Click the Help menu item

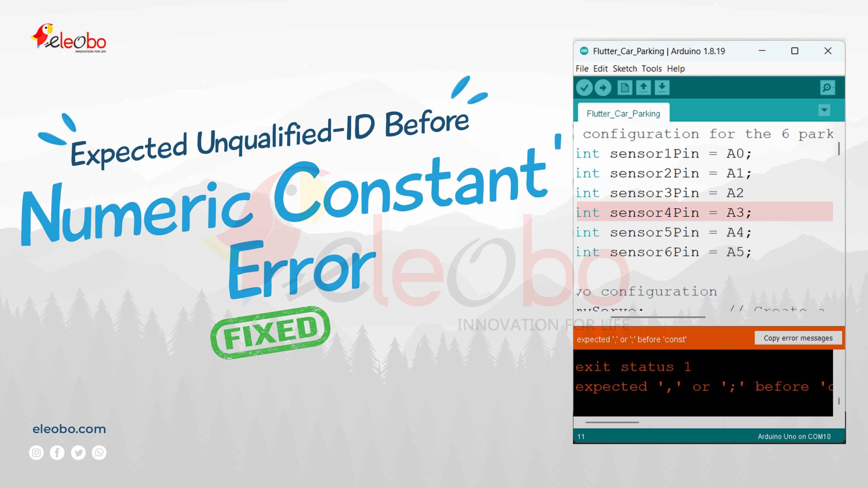tap(675, 68)
